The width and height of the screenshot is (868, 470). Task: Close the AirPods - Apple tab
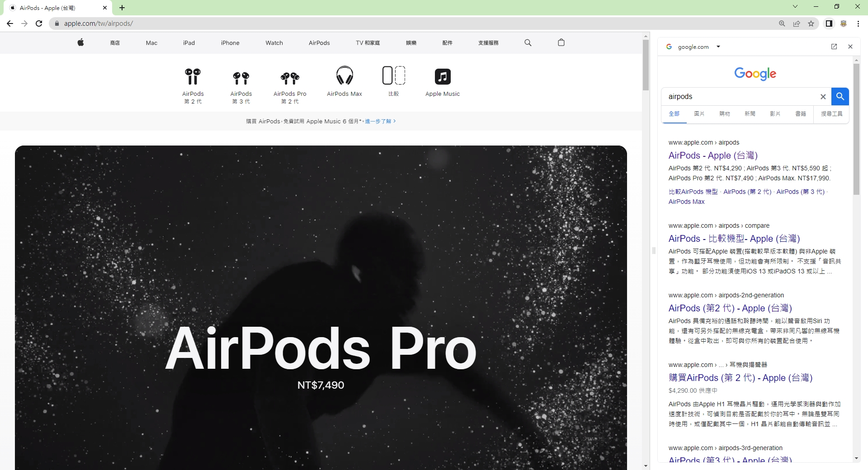coord(105,8)
